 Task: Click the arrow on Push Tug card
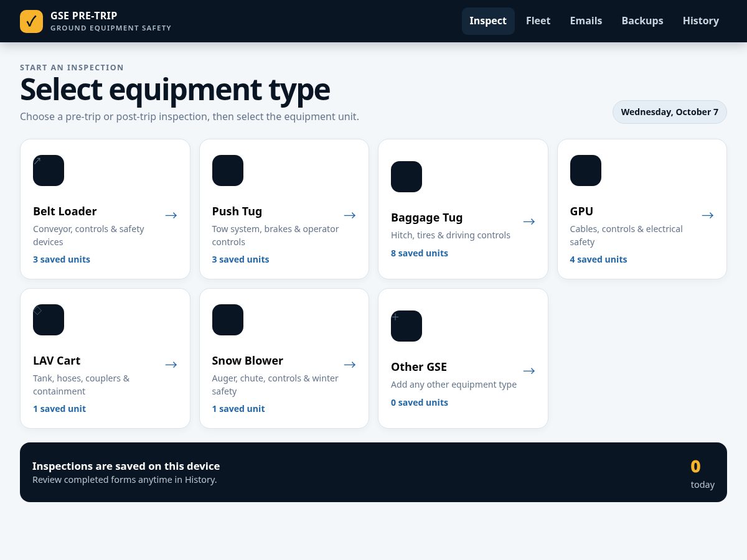pyautogui.click(x=350, y=215)
